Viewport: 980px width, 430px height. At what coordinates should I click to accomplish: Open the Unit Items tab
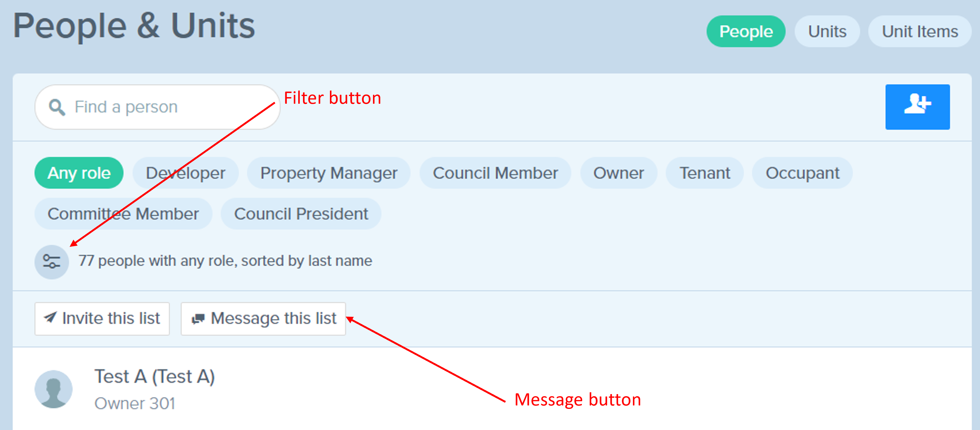[x=920, y=31]
